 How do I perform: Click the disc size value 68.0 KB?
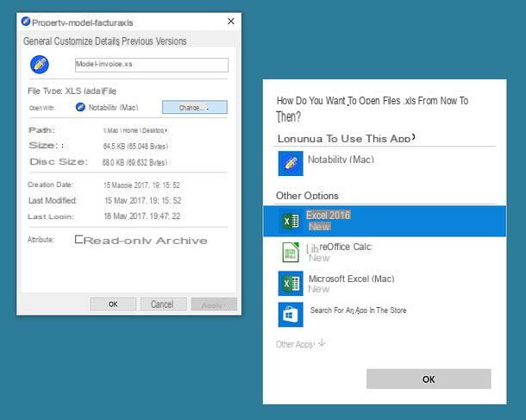click(x=135, y=162)
